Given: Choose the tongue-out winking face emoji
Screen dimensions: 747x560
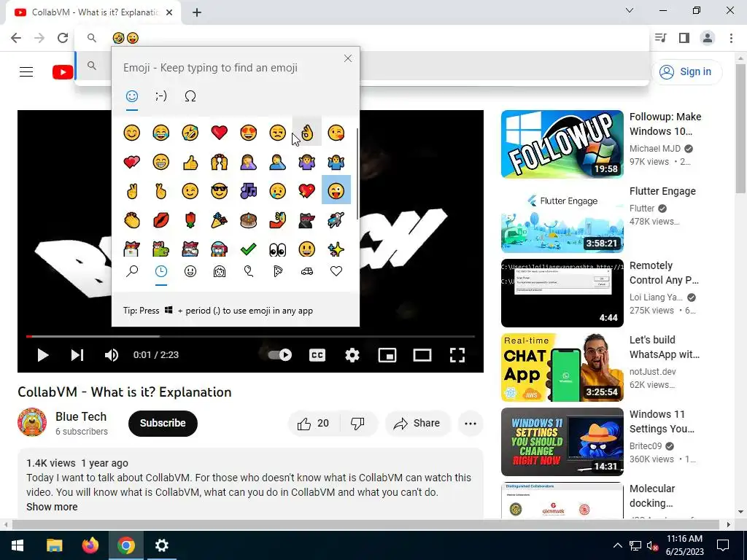Looking at the screenshot, I should click(336, 190).
